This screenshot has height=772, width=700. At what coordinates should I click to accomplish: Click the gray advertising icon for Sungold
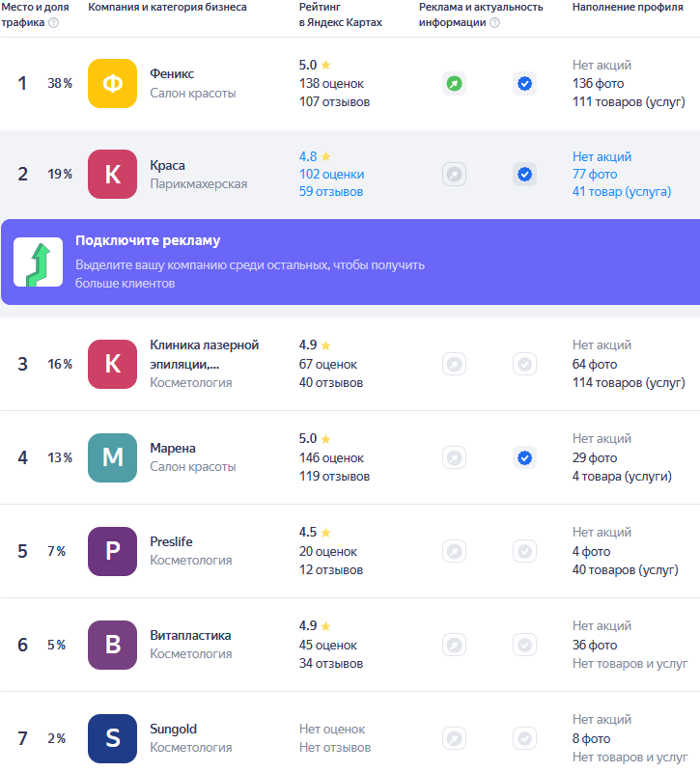[454, 738]
